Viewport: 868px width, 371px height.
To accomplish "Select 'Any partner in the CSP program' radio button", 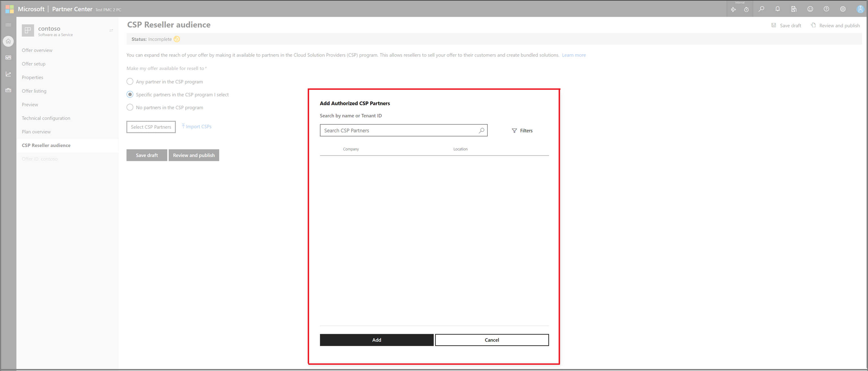I will click(x=130, y=81).
